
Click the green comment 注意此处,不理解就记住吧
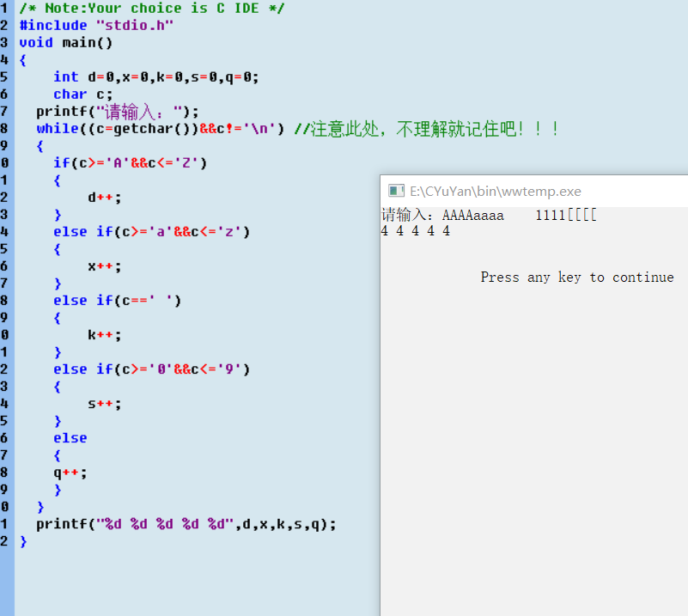pyautogui.click(x=427, y=129)
